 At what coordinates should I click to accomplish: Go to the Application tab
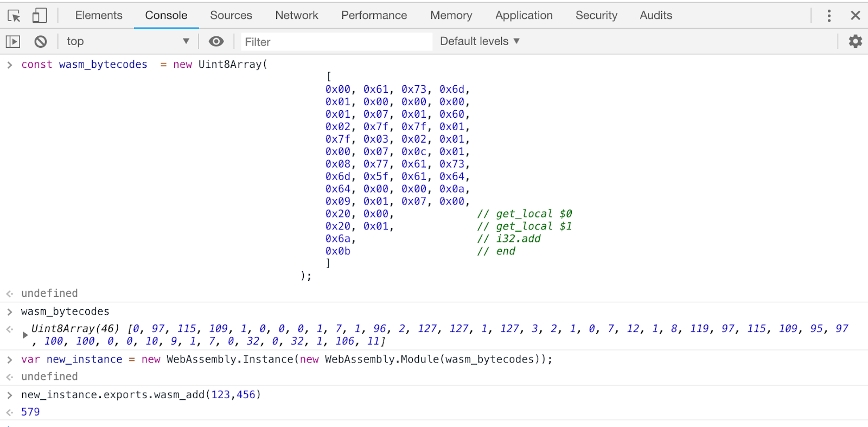[x=524, y=15]
